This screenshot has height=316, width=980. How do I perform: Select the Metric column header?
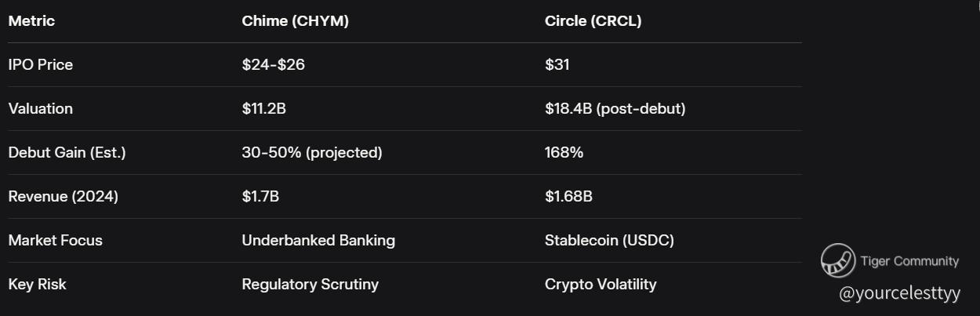(x=31, y=21)
